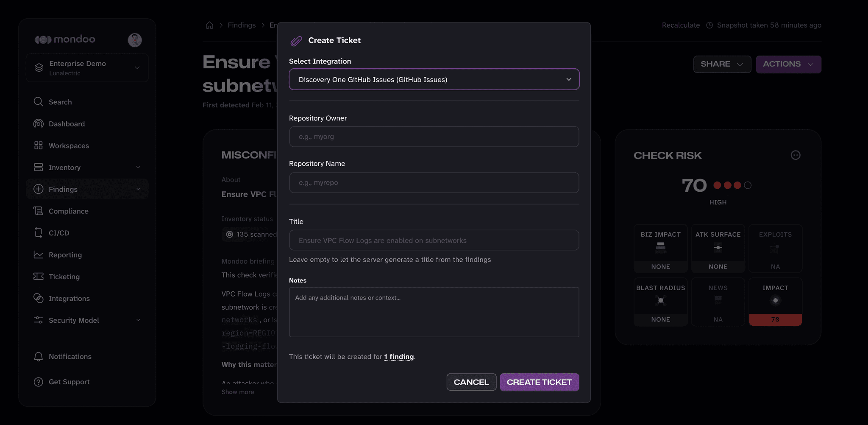Viewport: 868px width, 425px height.
Task: Click the Findings plus-circle icon
Action: [38, 189]
